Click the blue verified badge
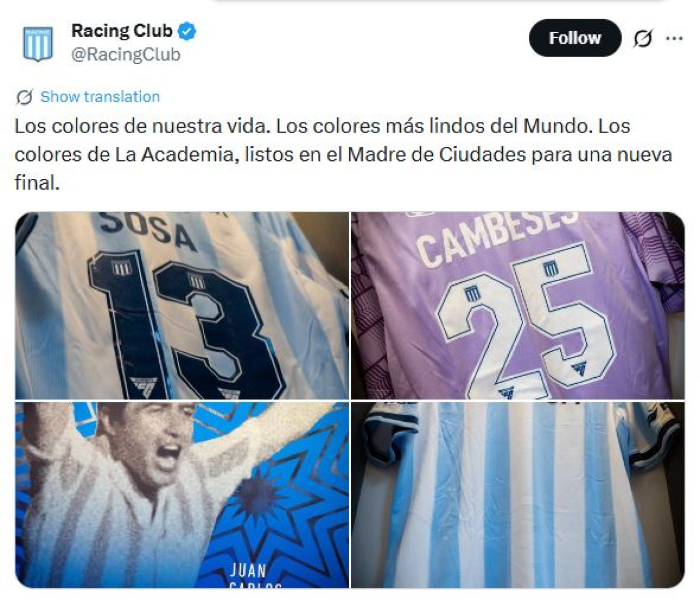This screenshot has height=600, width=700. coord(187,31)
